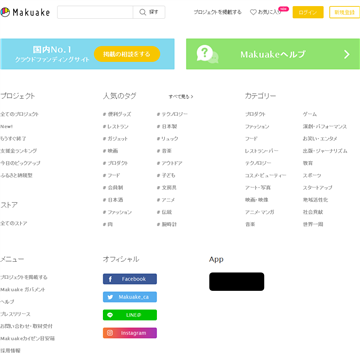This screenshot has height=360, width=360.
Task: Click the arrow chevron on help banner
Action: (x=347, y=54)
